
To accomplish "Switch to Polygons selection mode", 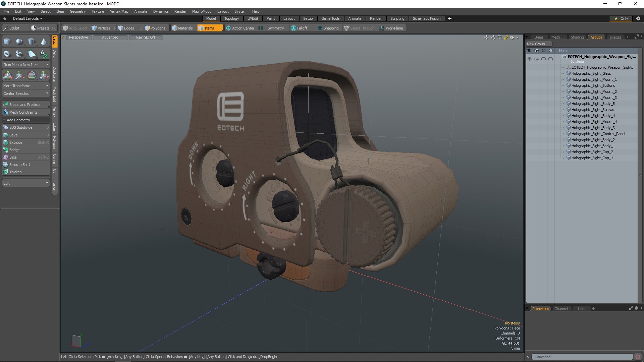I will tap(155, 28).
